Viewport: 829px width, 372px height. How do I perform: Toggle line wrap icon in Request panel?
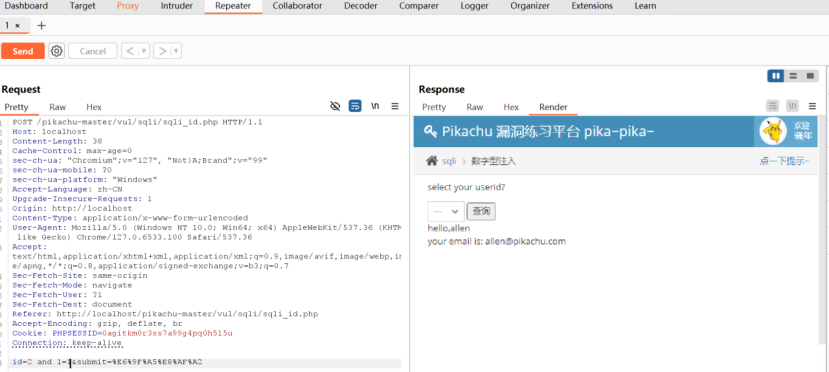point(355,106)
